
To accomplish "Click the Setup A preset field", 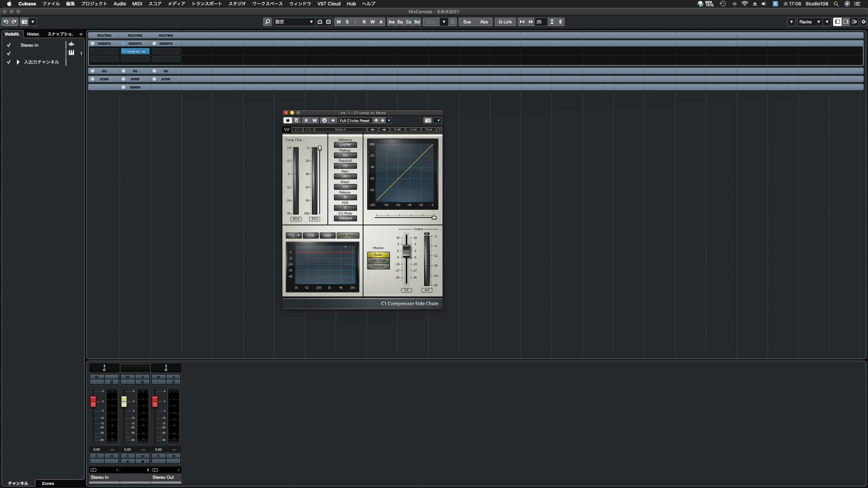I will pyautogui.click(x=340, y=129).
